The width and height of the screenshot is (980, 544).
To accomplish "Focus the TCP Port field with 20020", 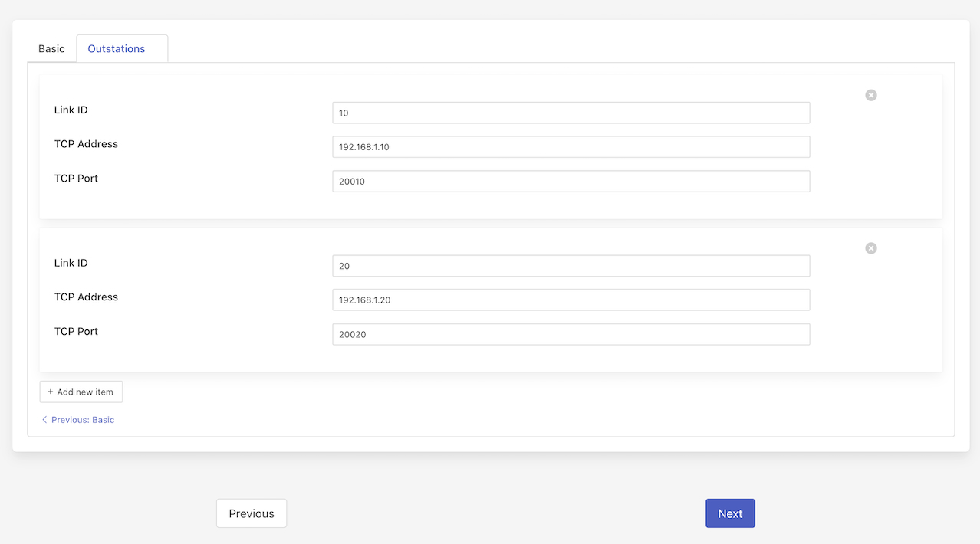I will pos(571,334).
